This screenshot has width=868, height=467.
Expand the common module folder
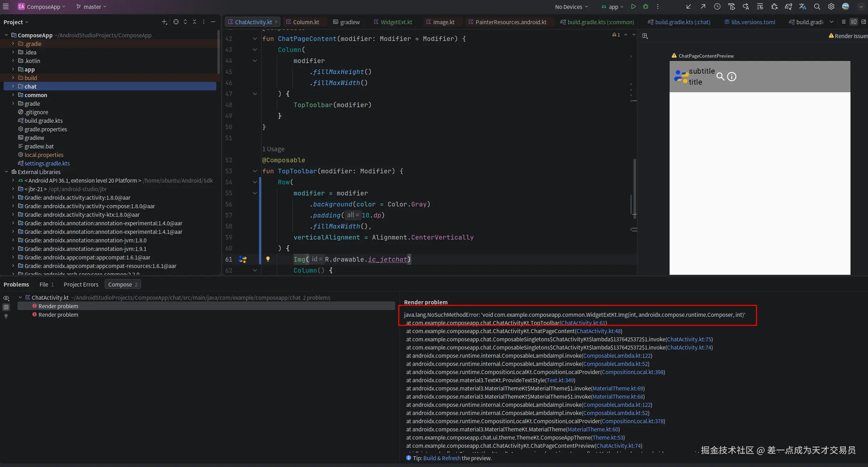point(13,95)
